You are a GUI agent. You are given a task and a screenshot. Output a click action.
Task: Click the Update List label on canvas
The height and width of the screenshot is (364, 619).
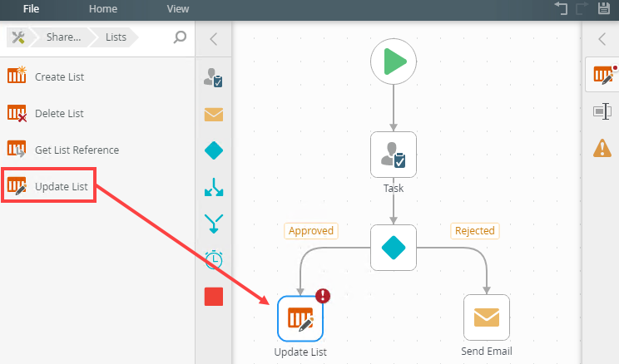coord(300,352)
